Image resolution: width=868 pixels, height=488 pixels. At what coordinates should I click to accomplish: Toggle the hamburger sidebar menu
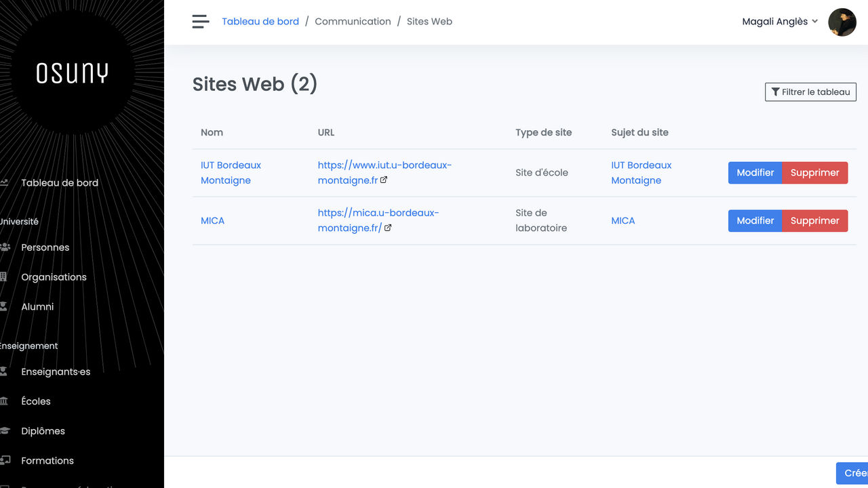201,22
